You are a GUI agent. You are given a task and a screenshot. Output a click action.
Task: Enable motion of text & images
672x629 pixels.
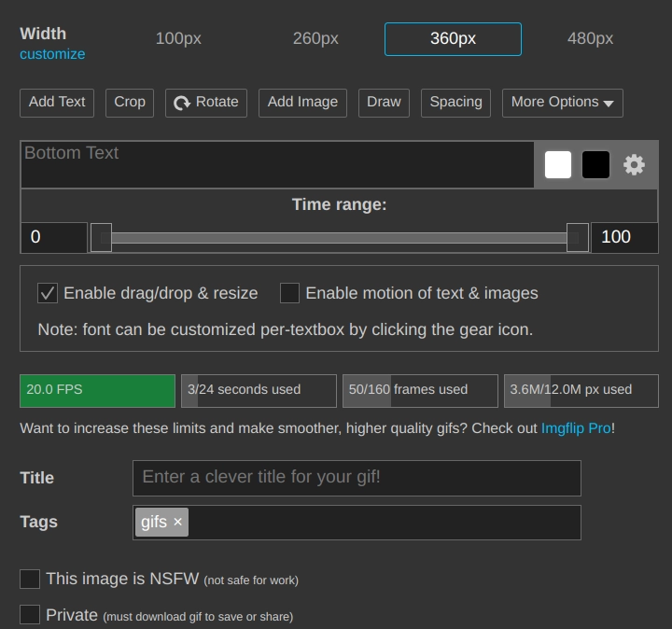pos(290,293)
